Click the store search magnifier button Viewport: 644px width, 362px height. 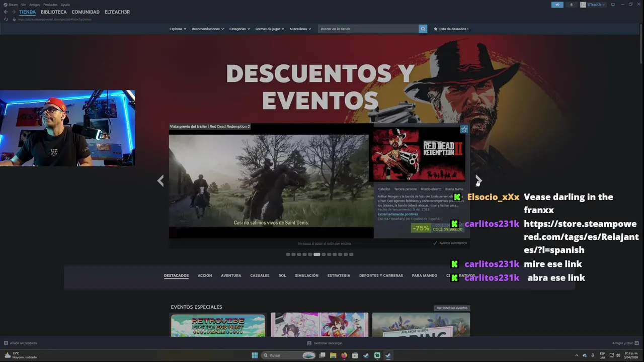(423, 29)
